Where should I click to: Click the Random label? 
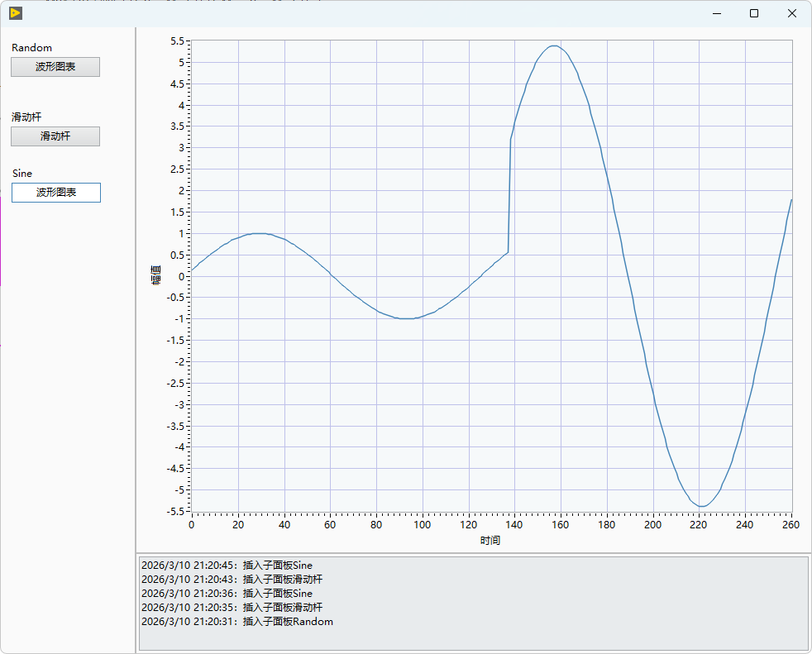coord(31,48)
